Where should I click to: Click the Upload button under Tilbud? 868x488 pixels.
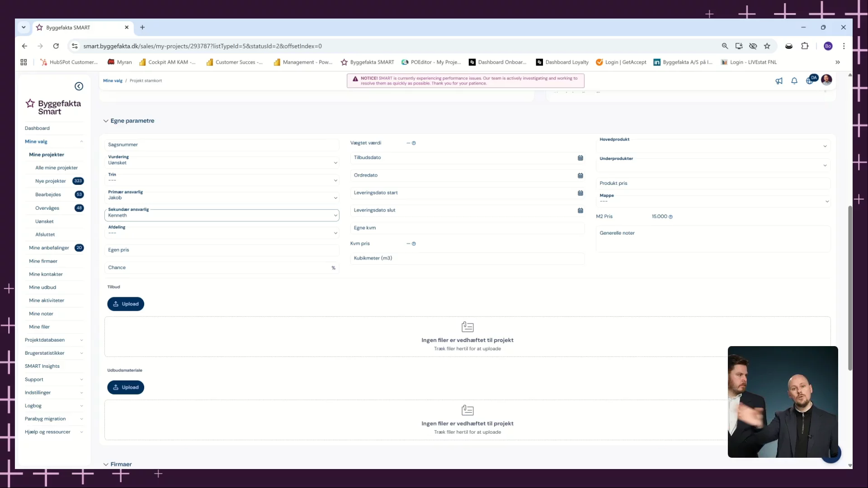pyautogui.click(x=126, y=304)
